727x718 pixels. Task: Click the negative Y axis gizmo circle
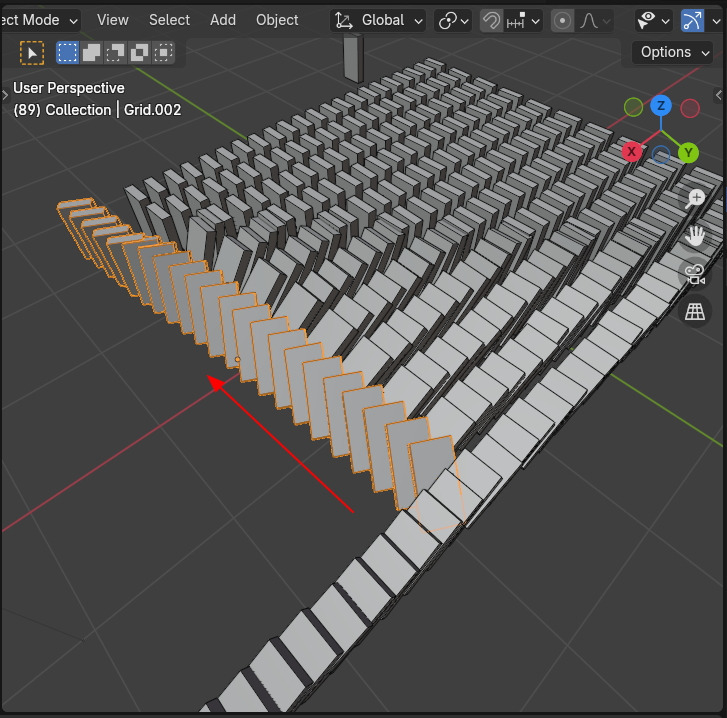(633, 107)
